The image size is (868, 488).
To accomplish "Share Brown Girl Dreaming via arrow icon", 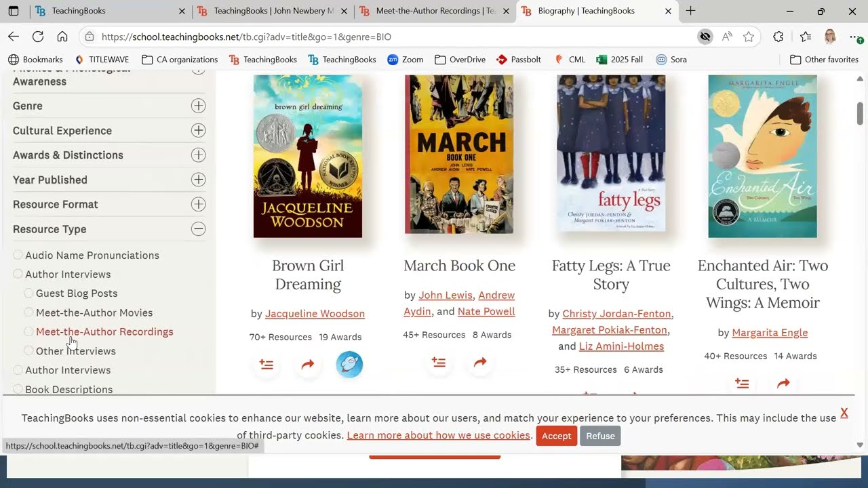I will [308, 365].
